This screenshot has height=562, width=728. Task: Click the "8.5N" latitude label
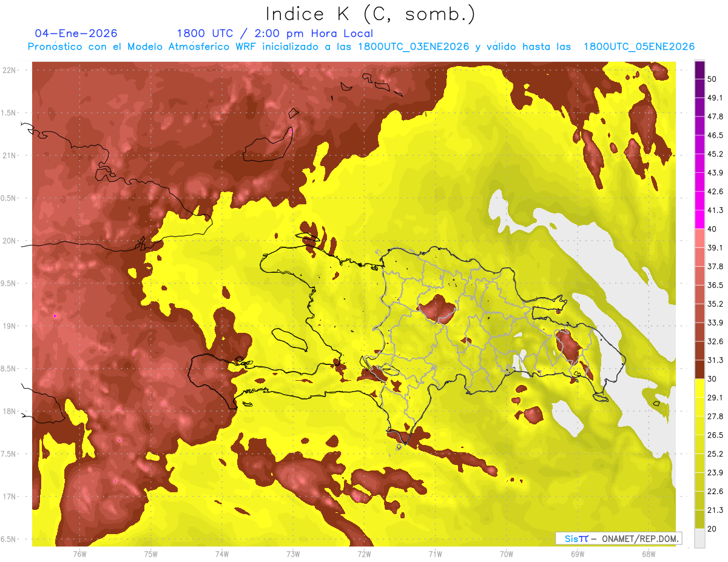point(9,369)
